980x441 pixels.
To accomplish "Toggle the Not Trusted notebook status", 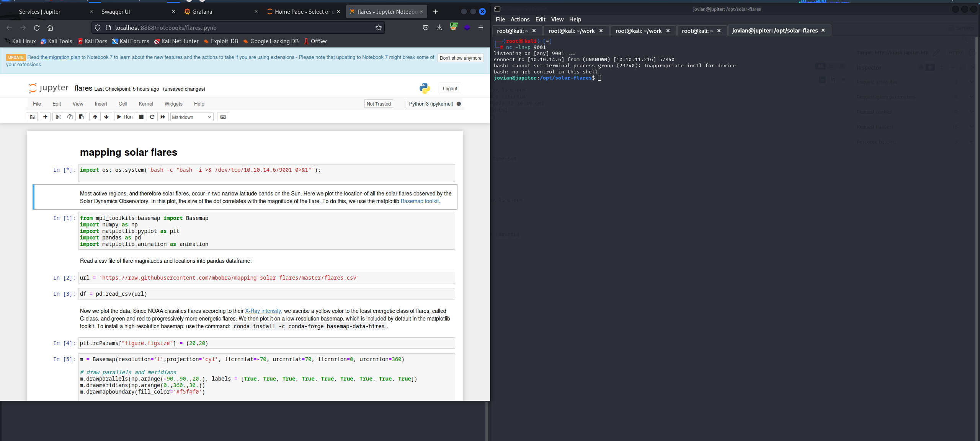I will click(x=378, y=104).
